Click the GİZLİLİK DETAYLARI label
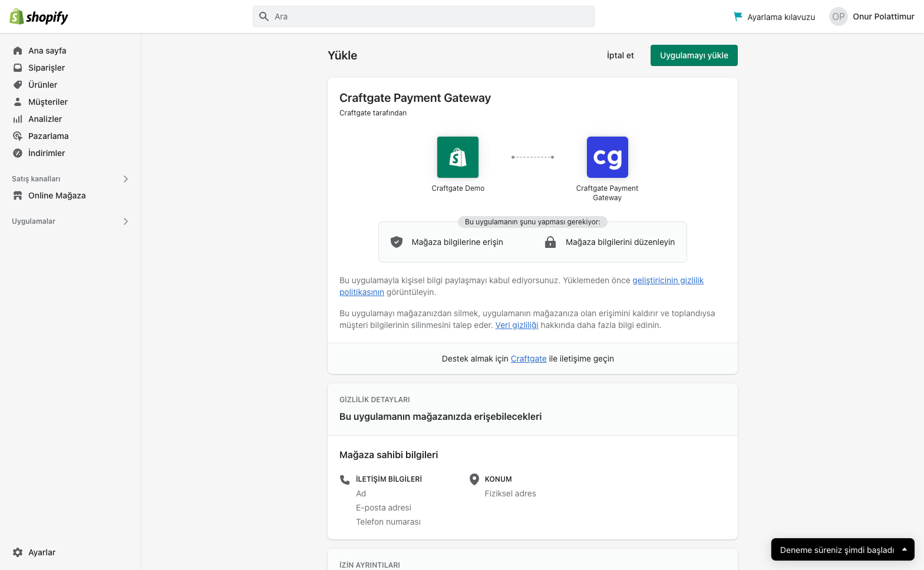The width and height of the screenshot is (924, 570). [375, 400]
